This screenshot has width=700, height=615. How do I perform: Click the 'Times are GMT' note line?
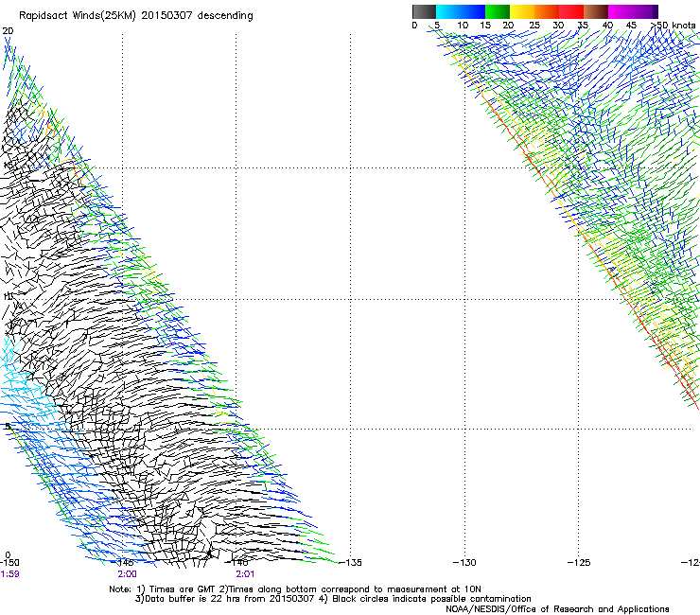click(x=295, y=589)
